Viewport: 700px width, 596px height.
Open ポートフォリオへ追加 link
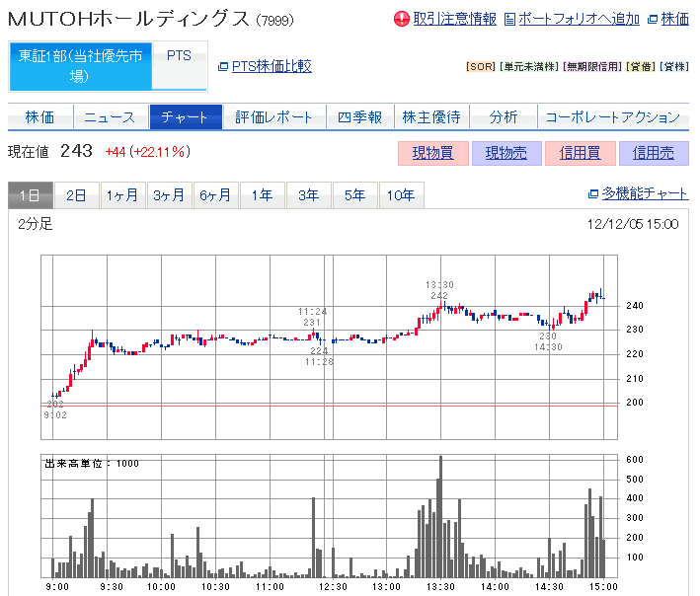tap(579, 19)
